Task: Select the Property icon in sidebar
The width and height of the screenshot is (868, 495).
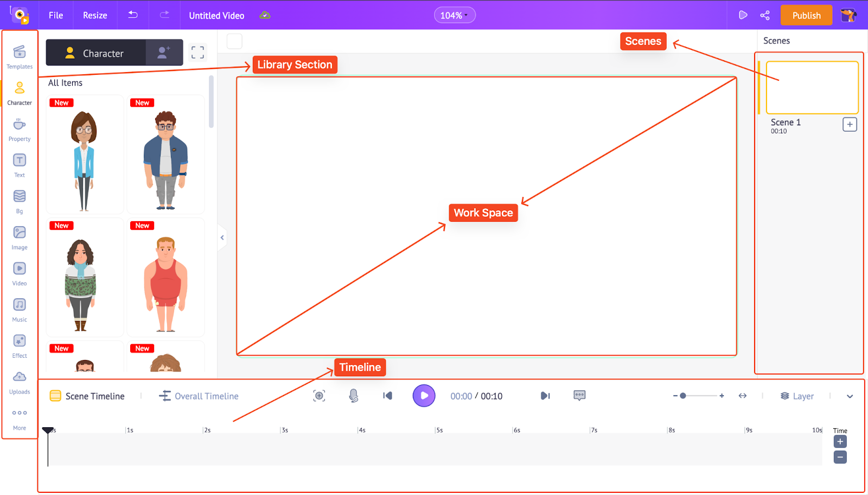Action: pyautogui.click(x=20, y=129)
